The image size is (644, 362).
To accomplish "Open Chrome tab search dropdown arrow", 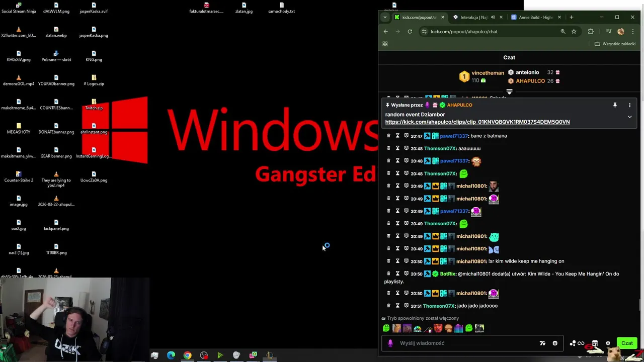I will 385,17.
